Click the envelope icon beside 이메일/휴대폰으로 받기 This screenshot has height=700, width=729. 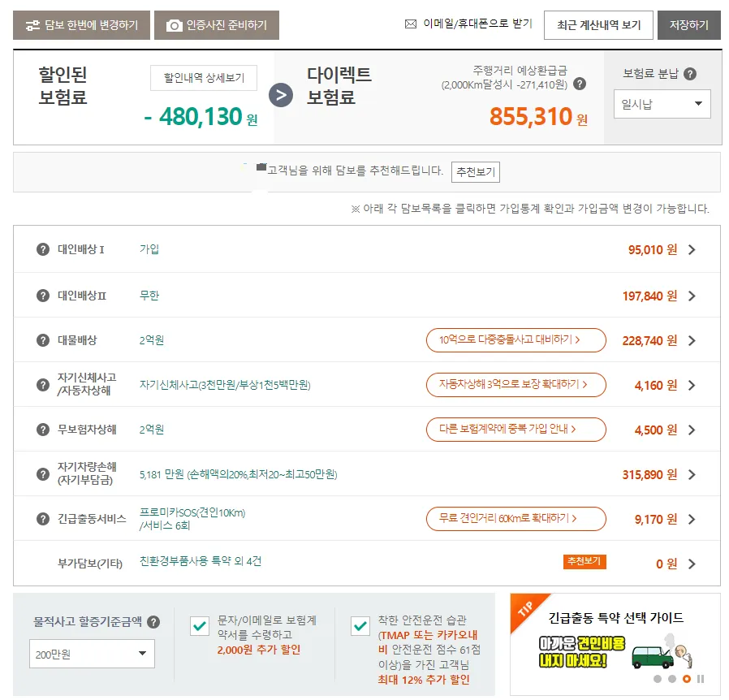[x=410, y=24]
